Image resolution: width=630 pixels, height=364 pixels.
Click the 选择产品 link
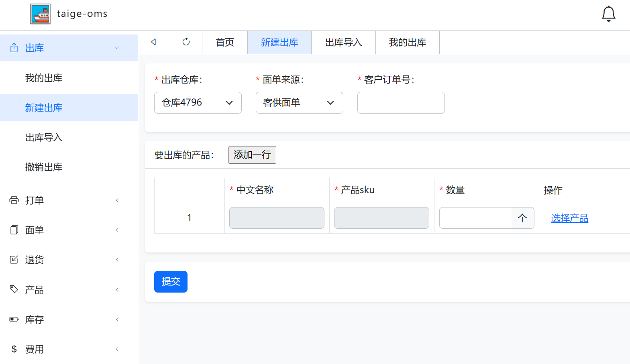pyautogui.click(x=569, y=218)
